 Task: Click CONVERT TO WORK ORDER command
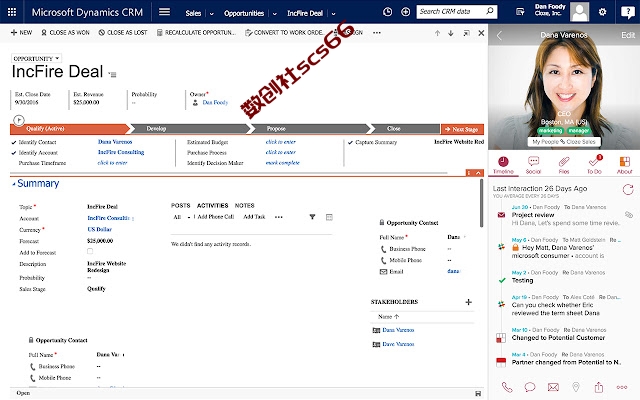pos(284,33)
